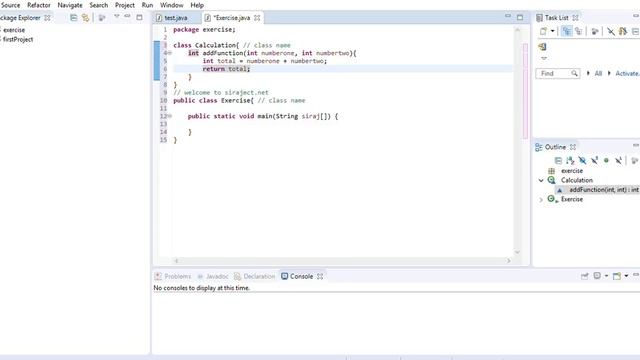The height and width of the screenshot is (360, 640).
Task: Open a new Console view icon
Action: (x=617, y=276)
